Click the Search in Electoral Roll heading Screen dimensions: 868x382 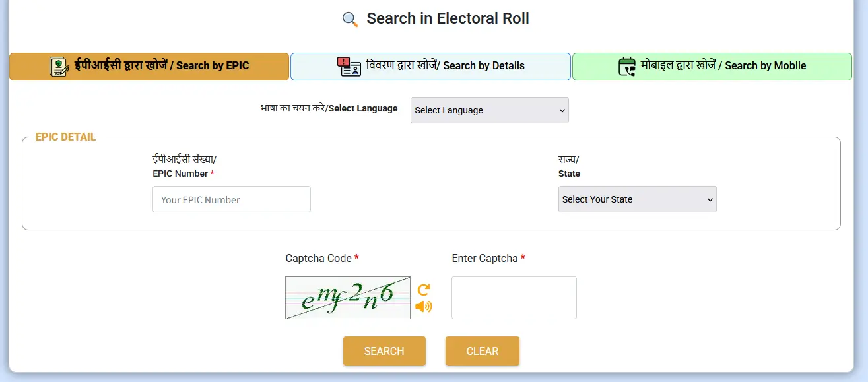448,18
